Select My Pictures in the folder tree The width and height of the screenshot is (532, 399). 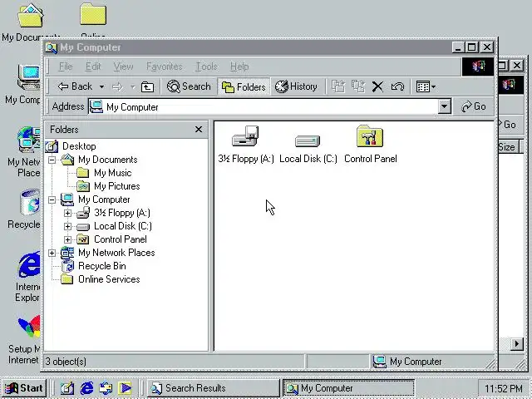[x=116, y=186]
